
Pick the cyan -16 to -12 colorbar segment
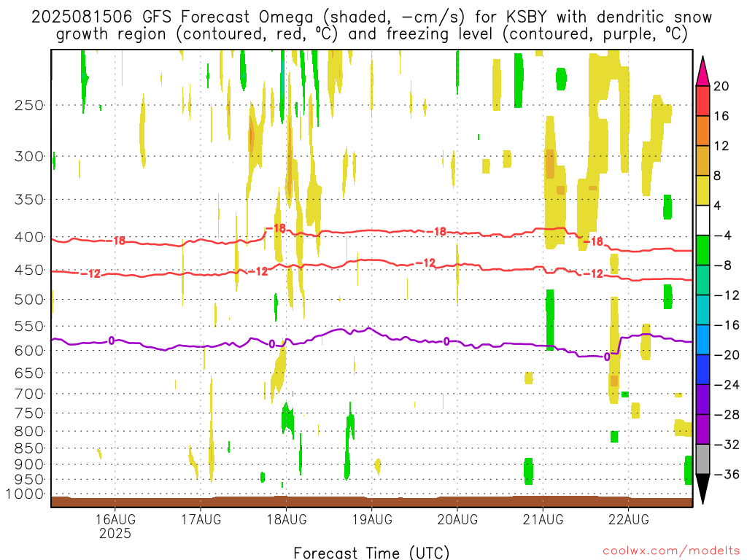point(703,310)
